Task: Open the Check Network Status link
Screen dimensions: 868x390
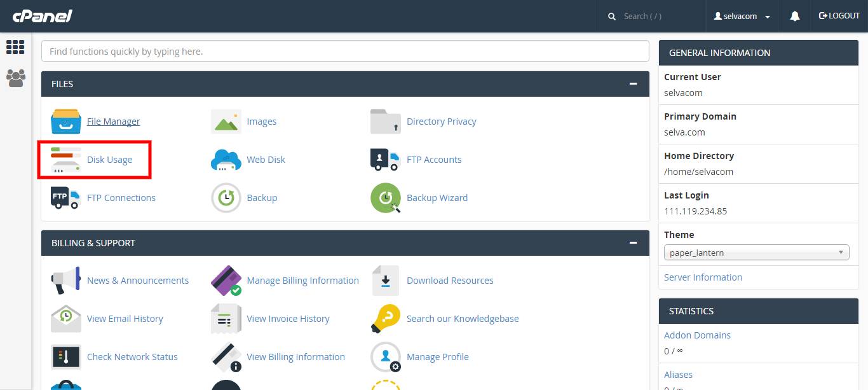Action: 132,357
